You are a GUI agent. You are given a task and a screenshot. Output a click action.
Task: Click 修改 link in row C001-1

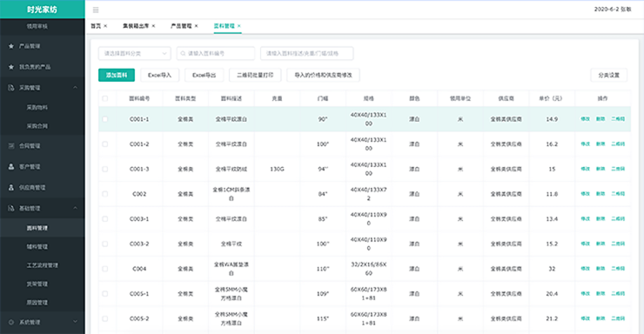(586, 119)
